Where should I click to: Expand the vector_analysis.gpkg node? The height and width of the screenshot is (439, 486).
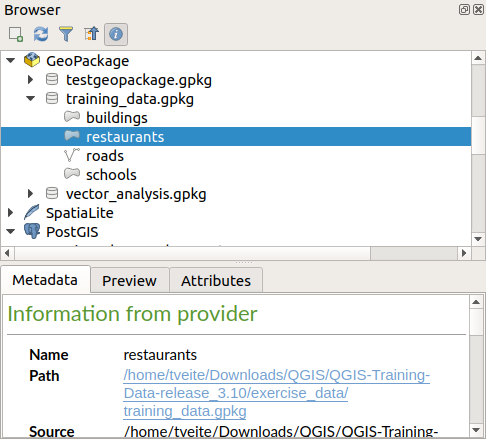pos(30,194)
